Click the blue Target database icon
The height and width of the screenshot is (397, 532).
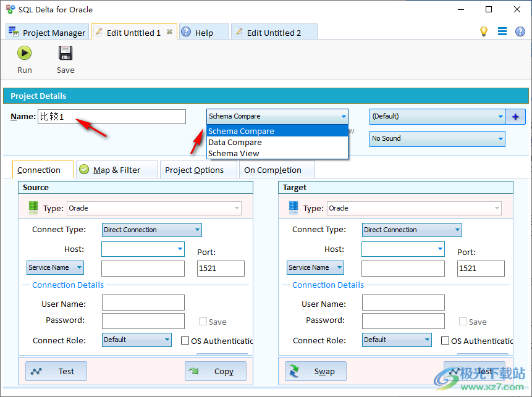tap(293, 207)
